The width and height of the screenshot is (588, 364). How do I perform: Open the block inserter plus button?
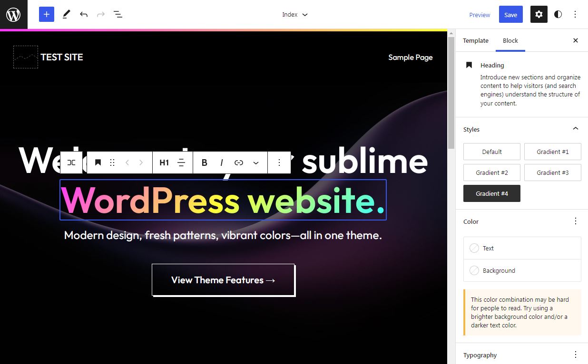[x=47, y=14]
